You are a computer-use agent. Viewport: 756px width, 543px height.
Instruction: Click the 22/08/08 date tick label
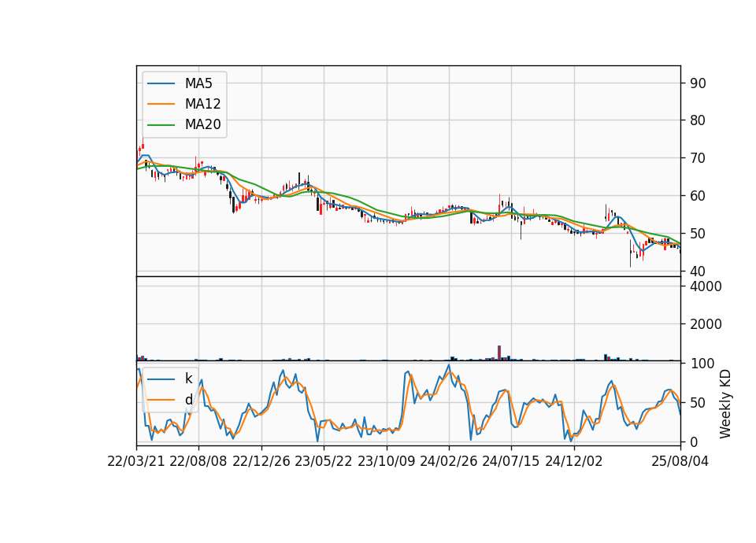click(x=198, y=461)
